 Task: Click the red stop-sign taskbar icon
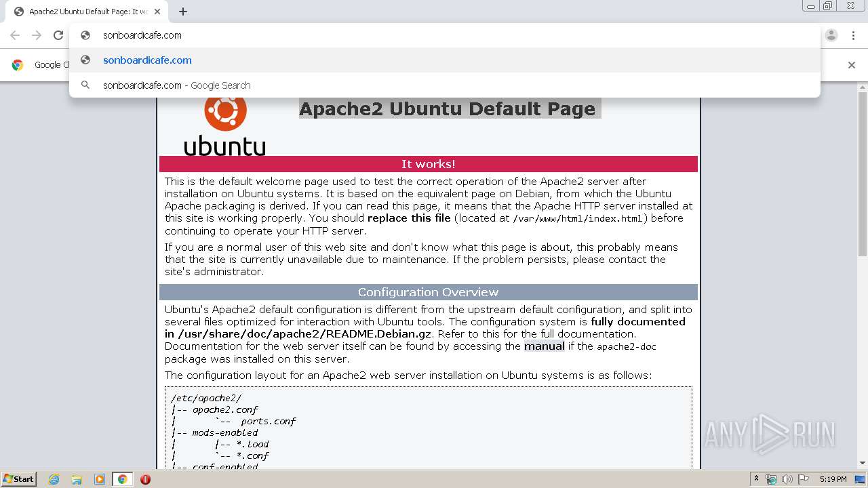point(145,479)
